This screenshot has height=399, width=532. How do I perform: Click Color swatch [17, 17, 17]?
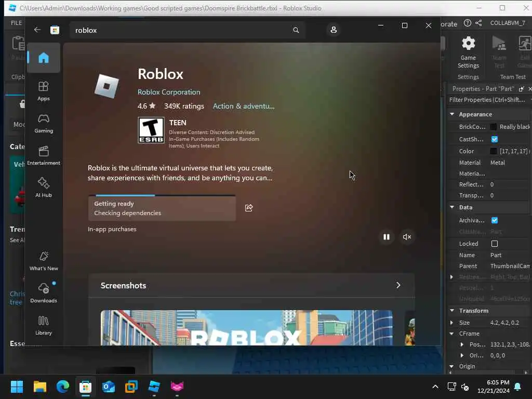(x=494, y=151)
